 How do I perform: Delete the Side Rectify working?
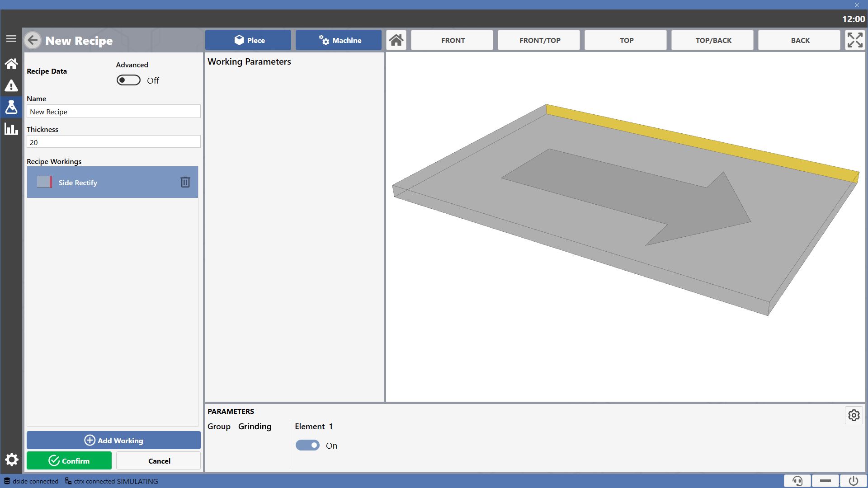pos(185,182)
